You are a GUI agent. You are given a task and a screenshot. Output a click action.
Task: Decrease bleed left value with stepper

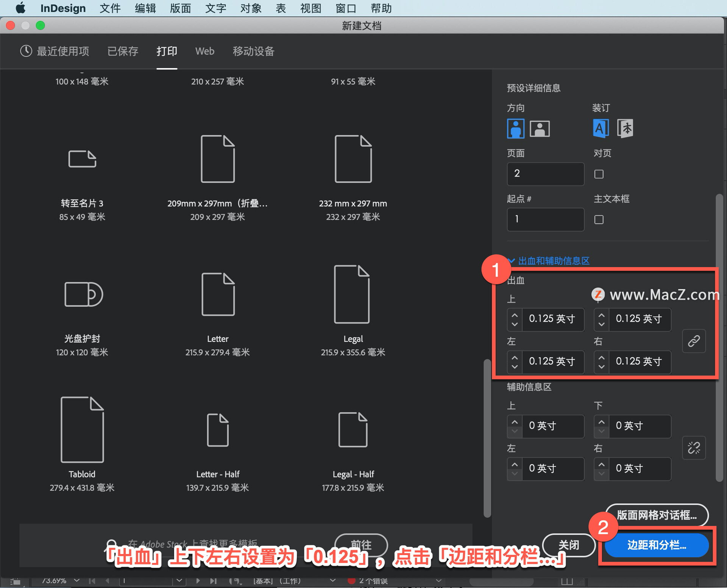(514, 366)
